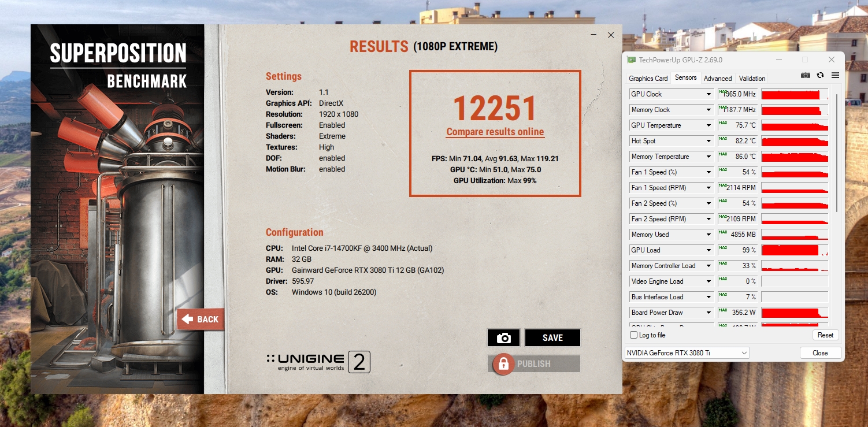
Task: Click the GPU Load history graph
Action: click(x=795, y=250)
